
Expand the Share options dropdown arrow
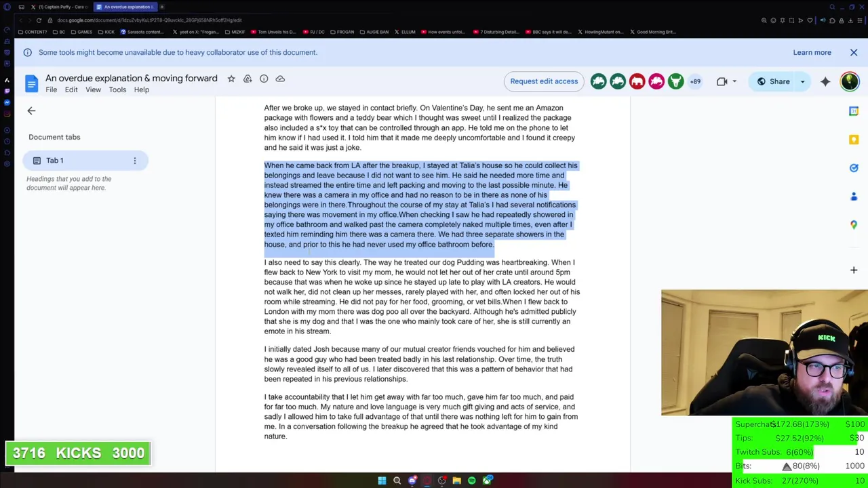point(802,81)
